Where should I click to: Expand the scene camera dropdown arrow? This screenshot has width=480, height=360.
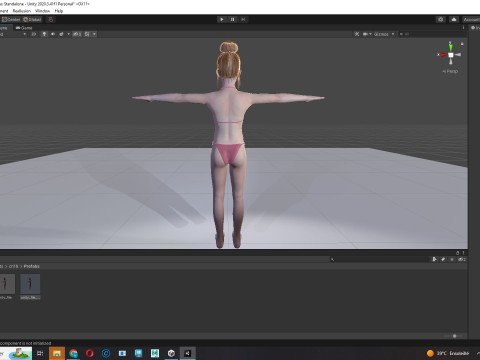coord(370,34)
